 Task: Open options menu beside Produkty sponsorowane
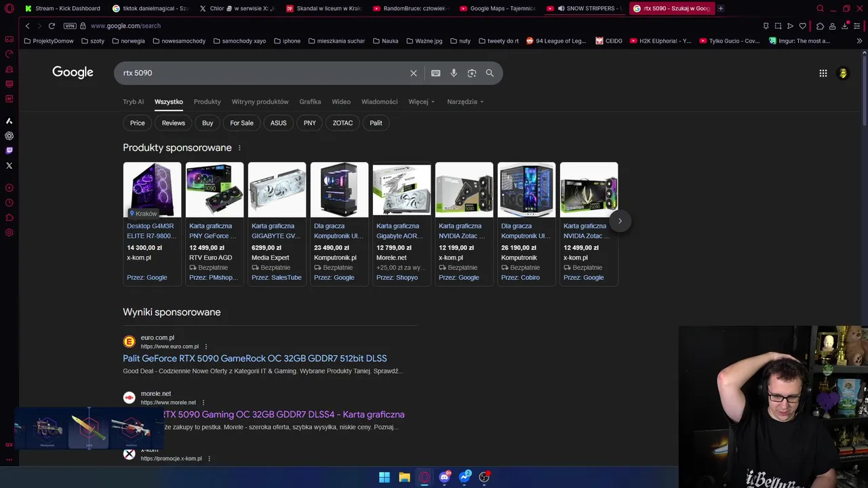(239, 148)
